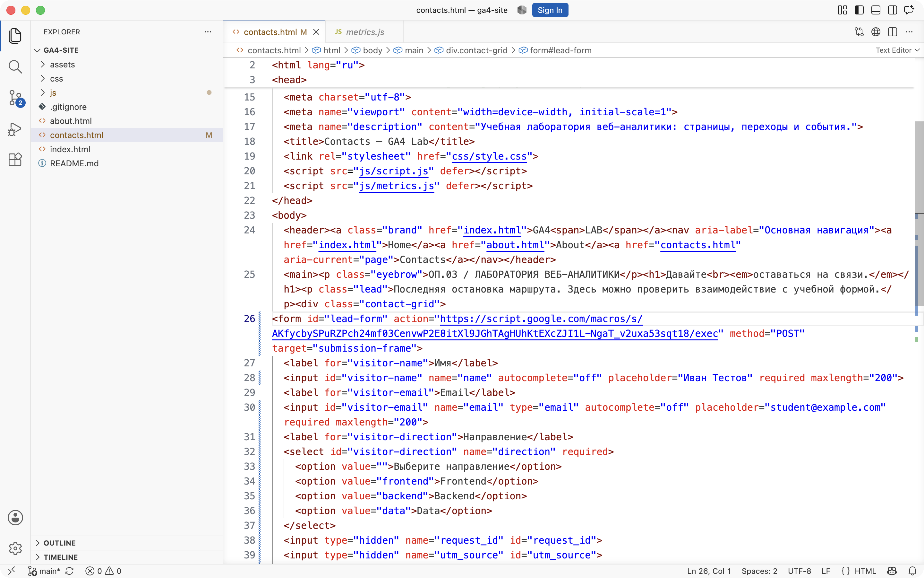The width and height of the screenshot is (924, 578).
Task: Synchronize changes icon in status bar
Action: (70, 571)
